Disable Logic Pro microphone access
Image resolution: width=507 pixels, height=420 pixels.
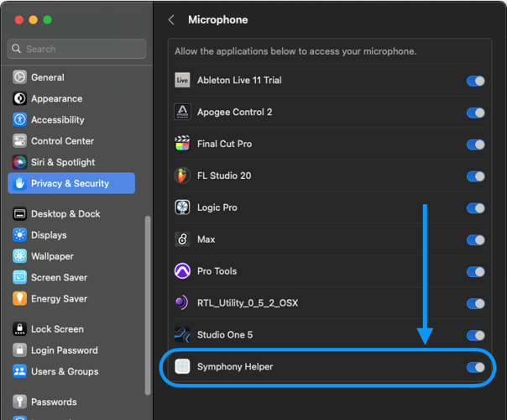476,208
